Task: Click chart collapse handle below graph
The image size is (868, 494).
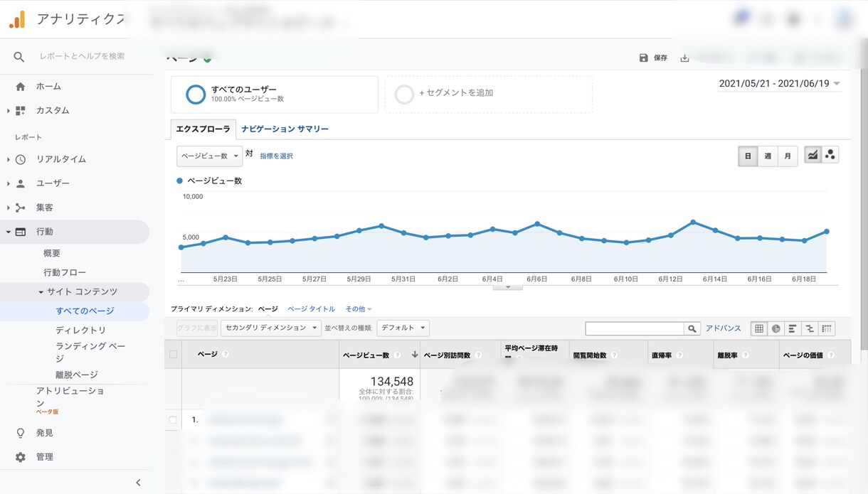Action: click(508, 286)
